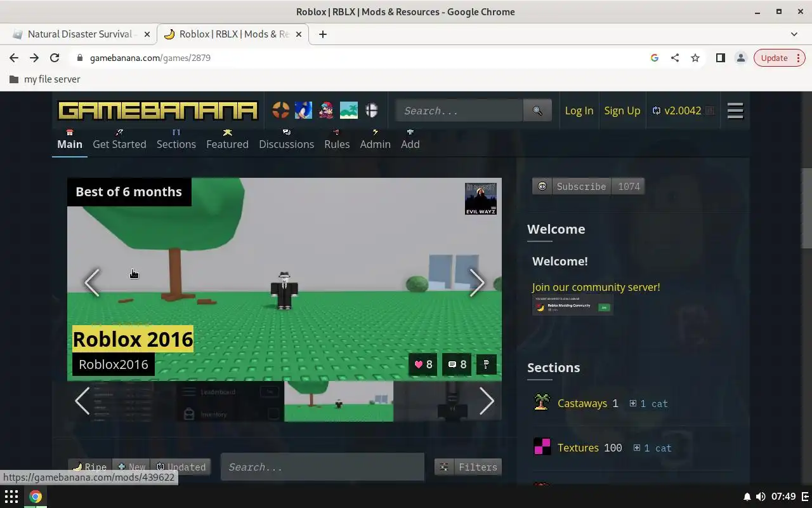Open the Sonic game icon in header
This screenshot has height=508, width=812.
coord(303,110)
